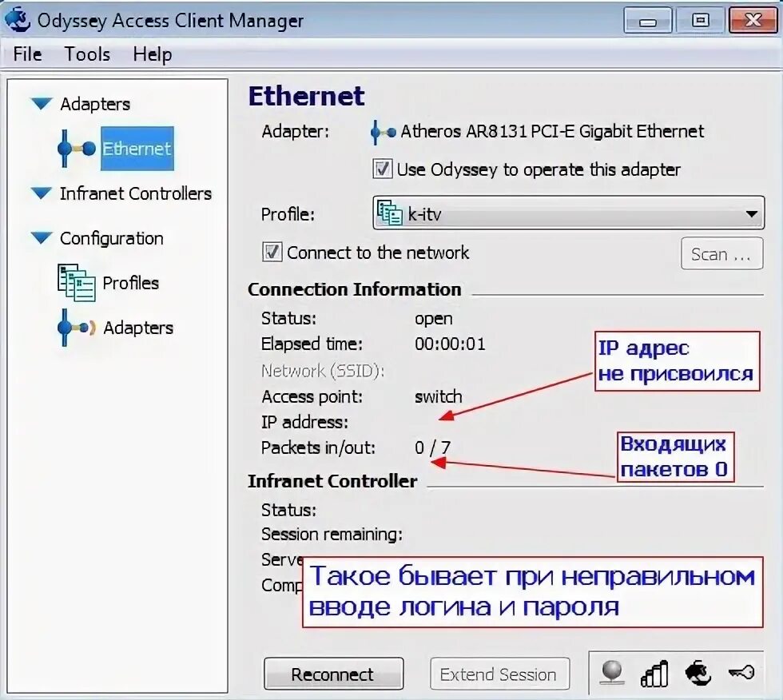The image size is (783, 700).
Task: Click the encryption key icon in status bar
Action: 739,674
